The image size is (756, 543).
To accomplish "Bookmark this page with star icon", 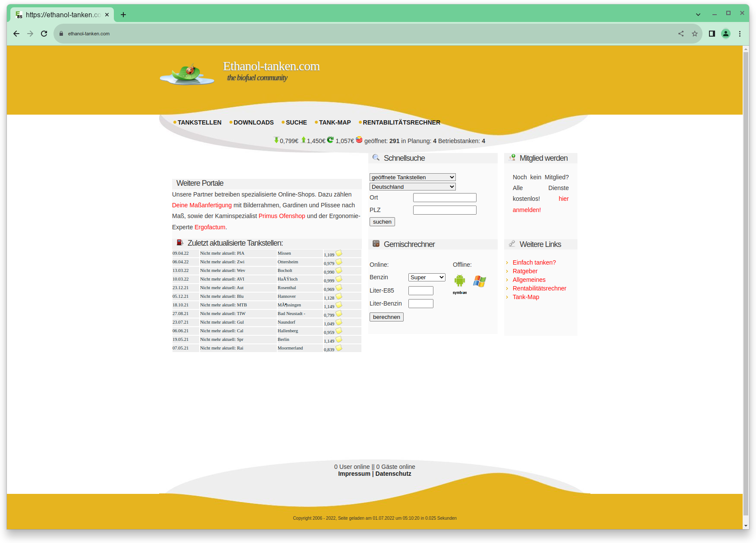I will [x=695, y=34].
